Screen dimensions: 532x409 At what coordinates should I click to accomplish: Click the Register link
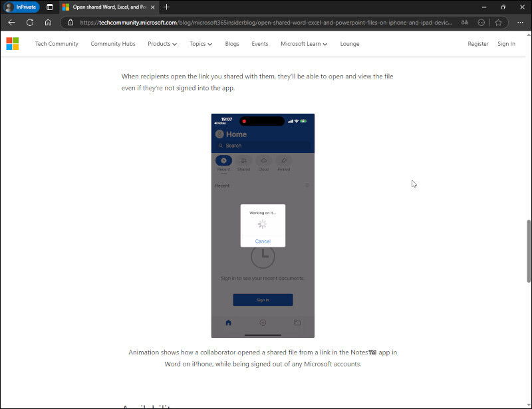(x=478, y=44)
